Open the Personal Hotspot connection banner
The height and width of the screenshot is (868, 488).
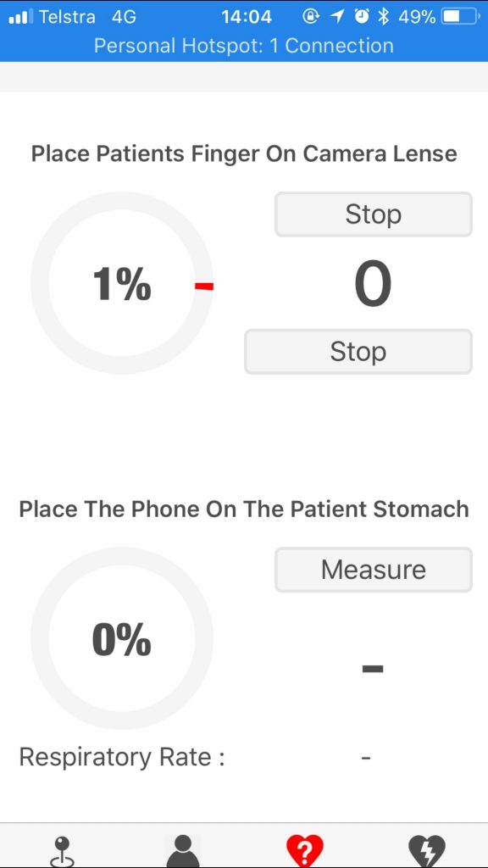tap(244, 46)
